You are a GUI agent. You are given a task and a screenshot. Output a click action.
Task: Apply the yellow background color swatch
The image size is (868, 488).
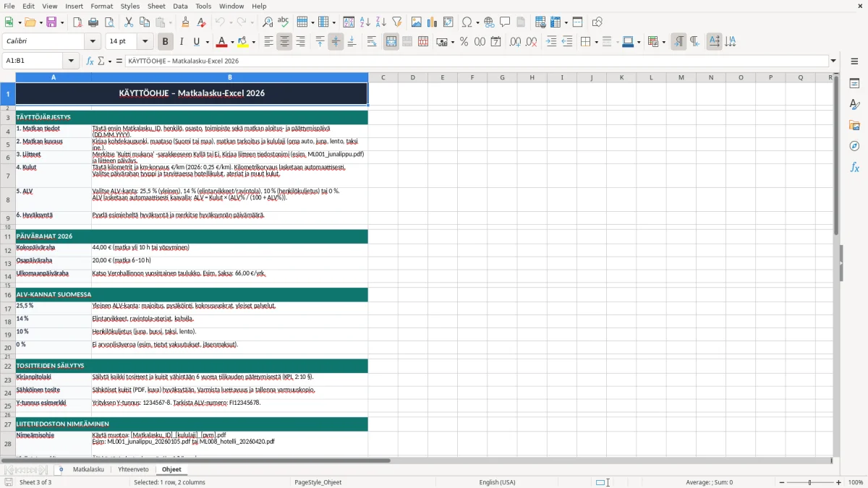point(243,42)
